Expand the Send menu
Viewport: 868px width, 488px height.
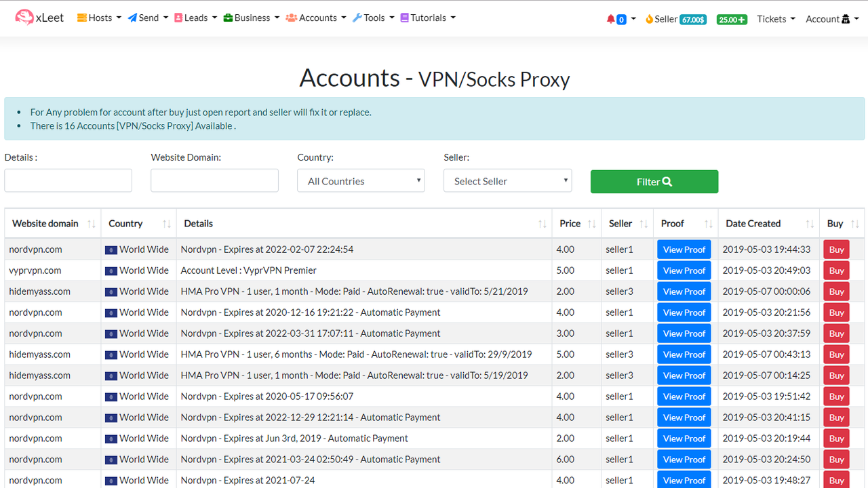pos(148,18)
